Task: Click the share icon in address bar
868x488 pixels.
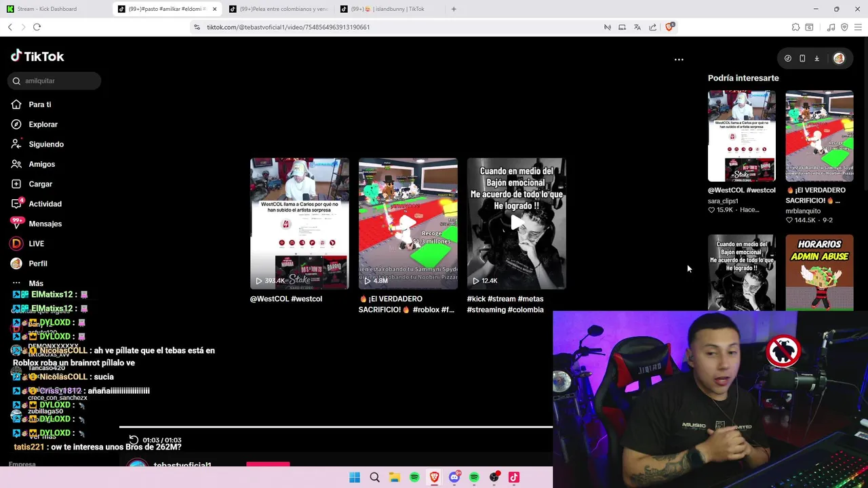Action: (x=652, y=27)
